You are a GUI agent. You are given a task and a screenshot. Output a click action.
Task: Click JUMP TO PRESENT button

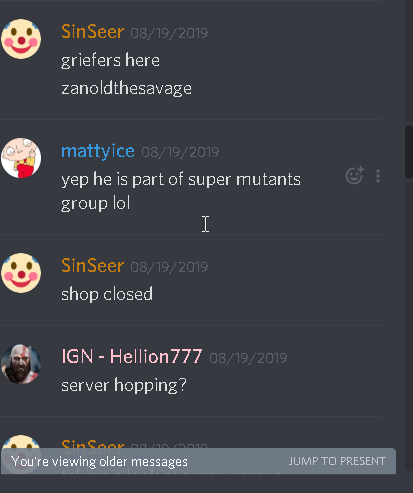[x=337, y=461]
